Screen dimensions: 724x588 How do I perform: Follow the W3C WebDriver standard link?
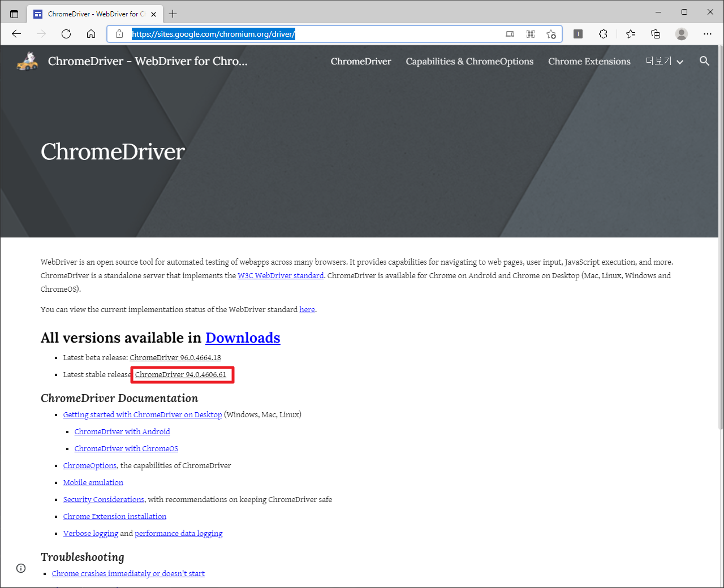281,276
